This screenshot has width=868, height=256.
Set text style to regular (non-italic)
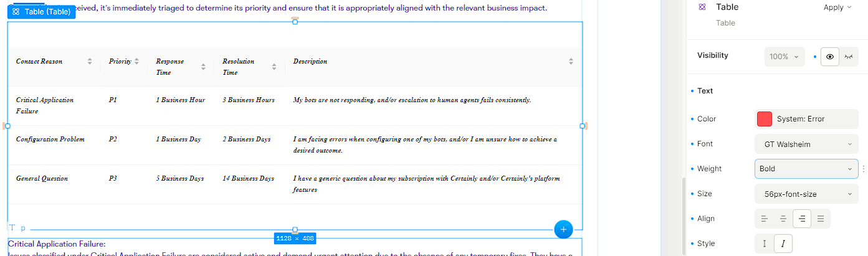click(764, 244)
